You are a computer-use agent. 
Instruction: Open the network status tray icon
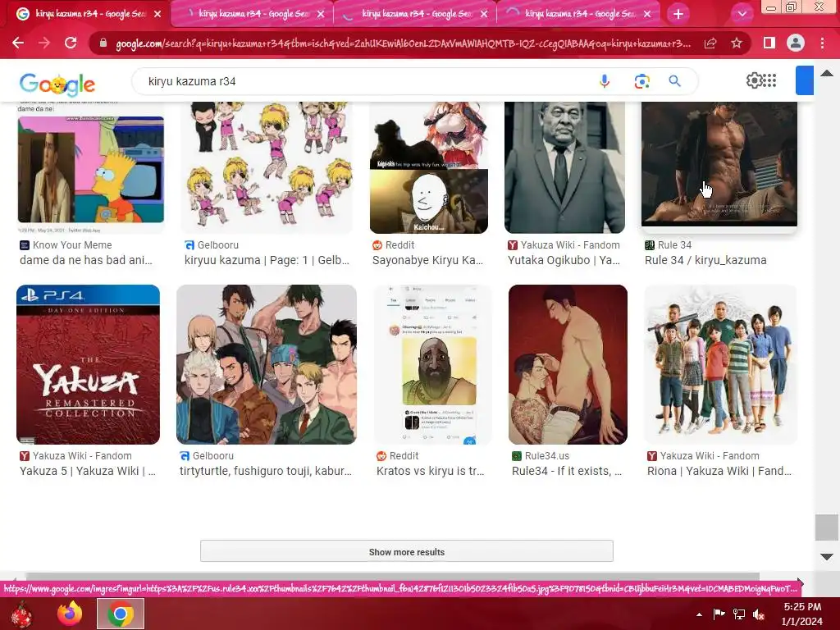pos(739,614)
